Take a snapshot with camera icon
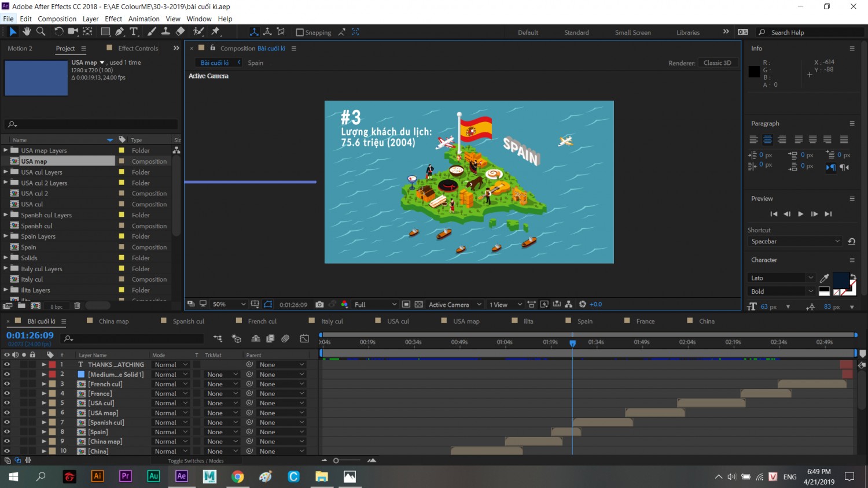 (x=319, y=304)
